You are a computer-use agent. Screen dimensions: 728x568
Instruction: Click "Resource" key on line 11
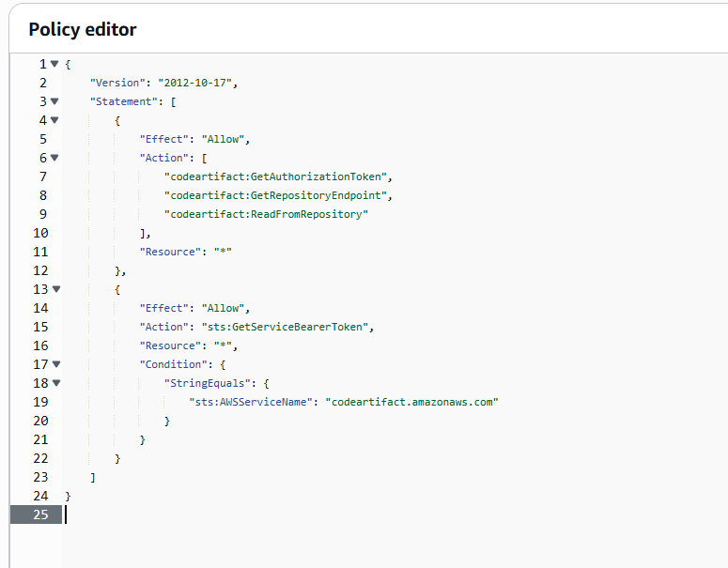[170, 252]
